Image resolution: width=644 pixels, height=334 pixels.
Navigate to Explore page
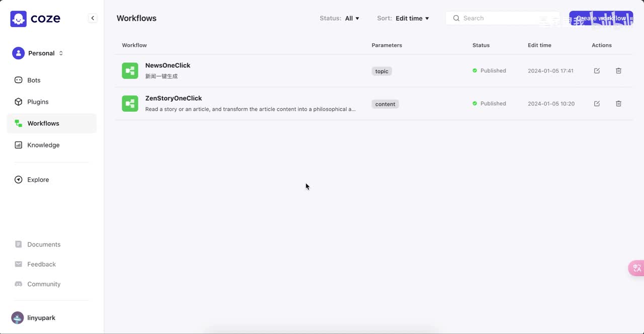tap(38, 180)
